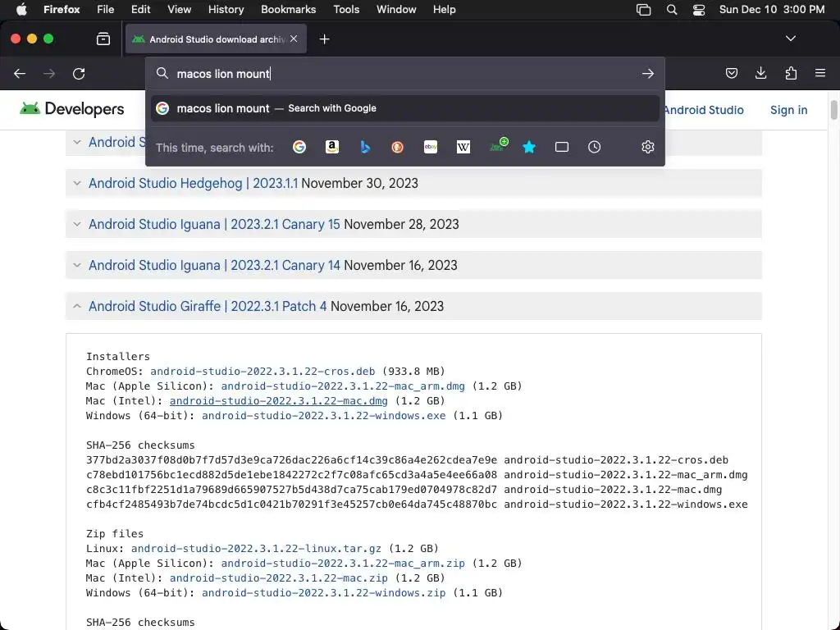The height and width of the screenshot is (630, 840).
Task: Open the Firefox hamburger application menu
Action: click(x=820, y=73)
